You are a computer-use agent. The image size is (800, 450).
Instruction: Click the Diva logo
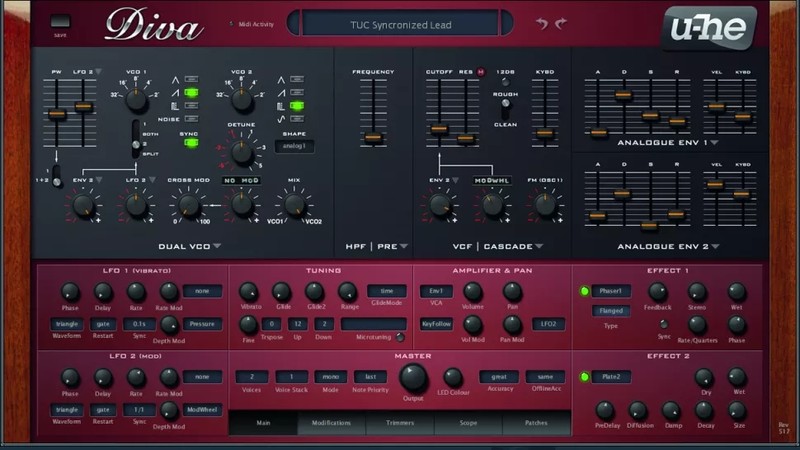[154, 26]
